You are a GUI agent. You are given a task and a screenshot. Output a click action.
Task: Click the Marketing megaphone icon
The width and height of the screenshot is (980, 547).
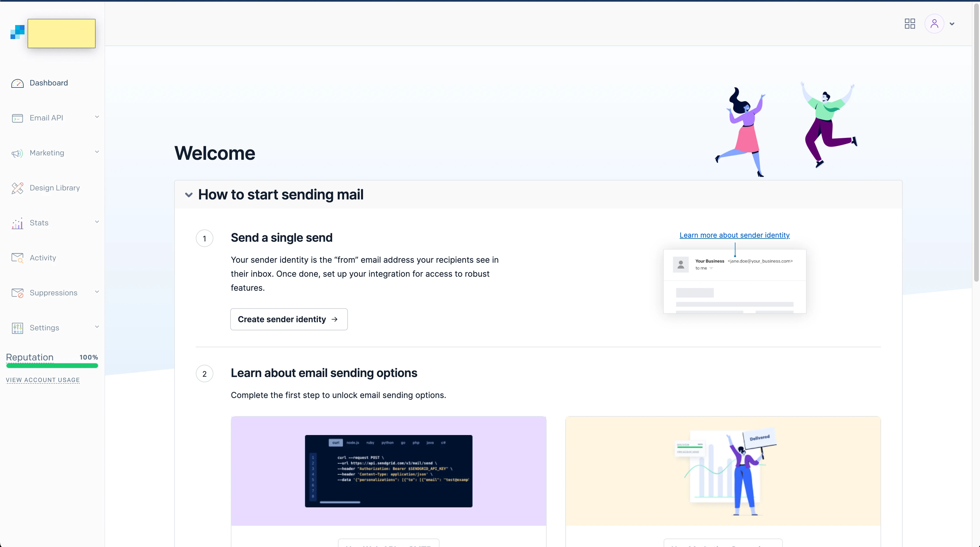coord(17,153)
